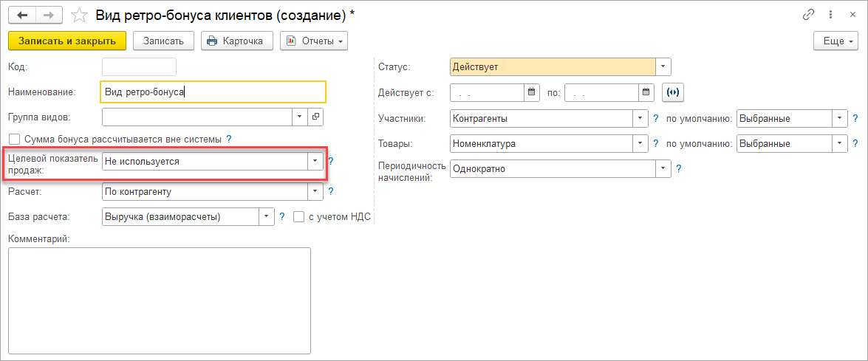Open the 'Еще' menu
The width and height of the screenshot is (868, 361).
(833, 41)
